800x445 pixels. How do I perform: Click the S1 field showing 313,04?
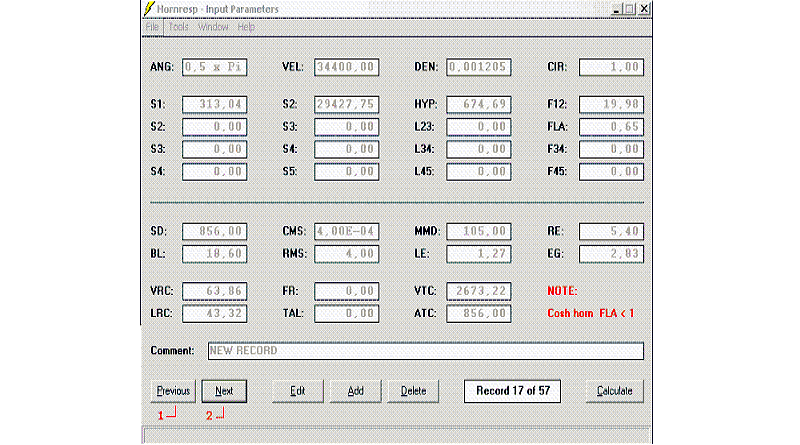tap(215, 104)
